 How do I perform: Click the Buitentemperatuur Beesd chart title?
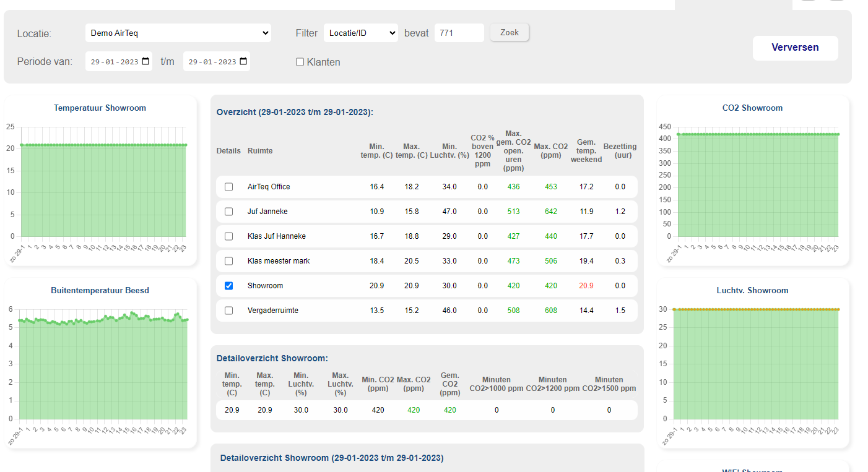point(100,291)
